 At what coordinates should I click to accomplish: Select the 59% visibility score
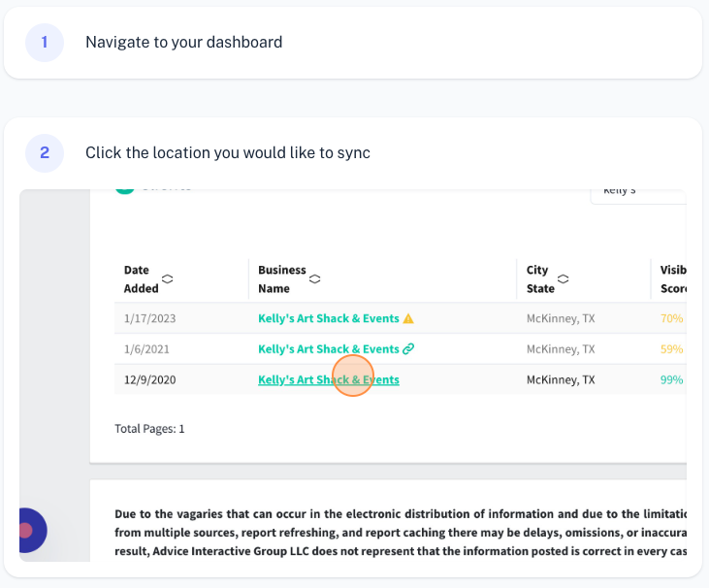pos(671,349)
